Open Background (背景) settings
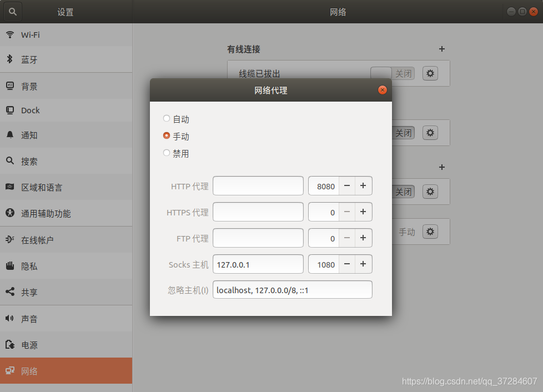543x392 pixels. pos(66,86)
